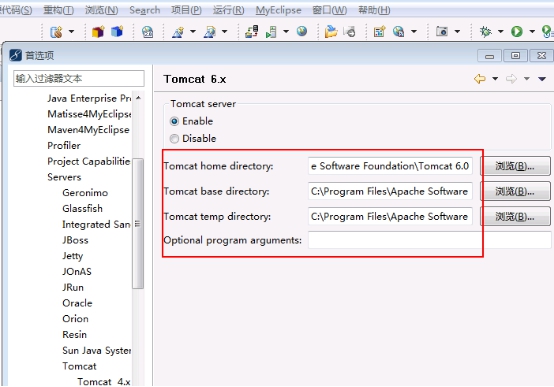The width and height of the screenshot is (554, 387).
Task: Browse for Tomcat base directory
Action: pyautogui.click(x=515, y=191)
